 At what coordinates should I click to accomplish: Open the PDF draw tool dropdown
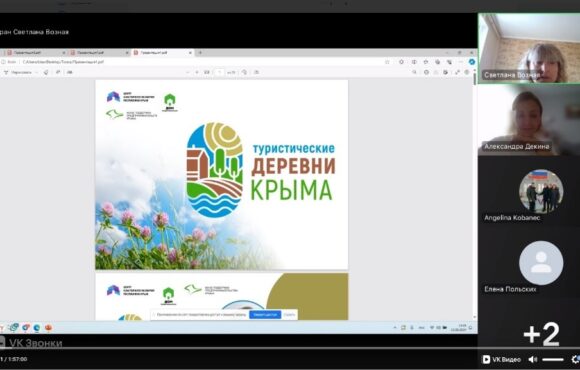click(20, 73)
